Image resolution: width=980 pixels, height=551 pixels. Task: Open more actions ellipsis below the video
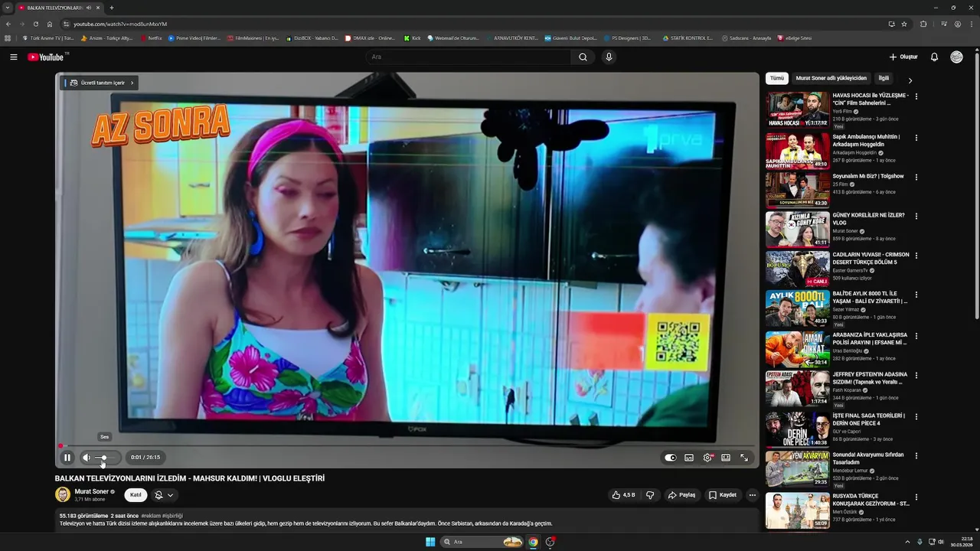click(x=752, y=495)
